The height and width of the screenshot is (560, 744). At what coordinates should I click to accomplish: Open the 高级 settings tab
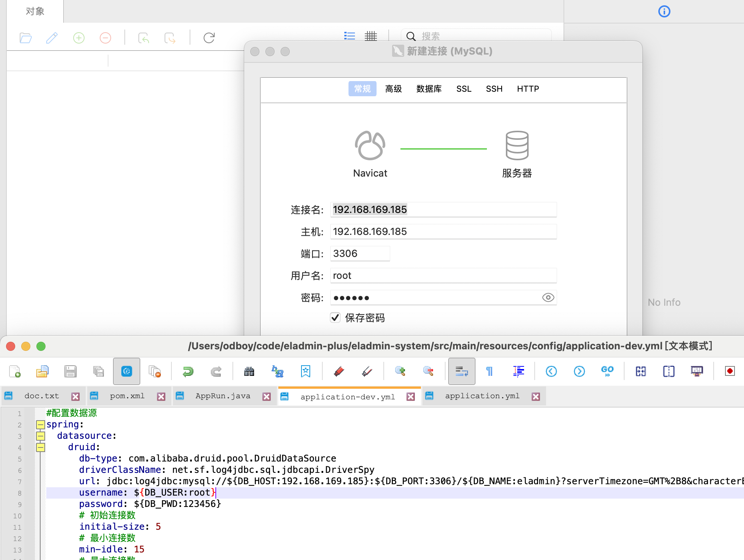click(x=393, y=89)
